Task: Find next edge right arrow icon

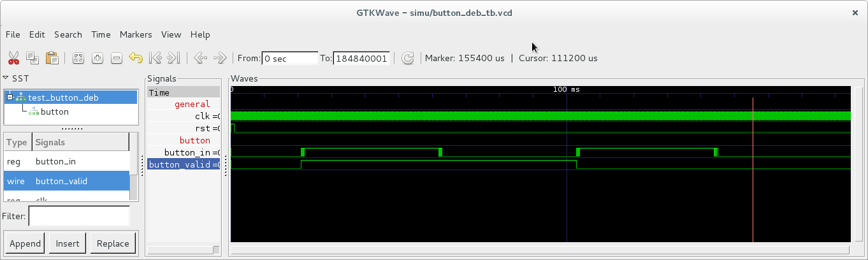Action: pos(220,58)
